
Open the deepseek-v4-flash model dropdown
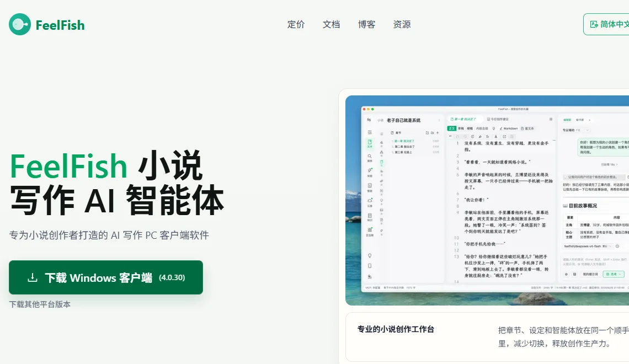point(588,246)
